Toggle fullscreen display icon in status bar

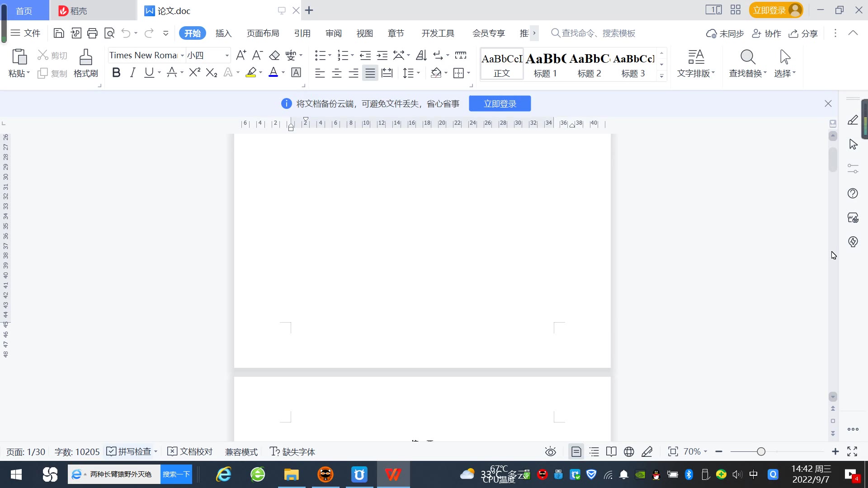tap(852, 451)
